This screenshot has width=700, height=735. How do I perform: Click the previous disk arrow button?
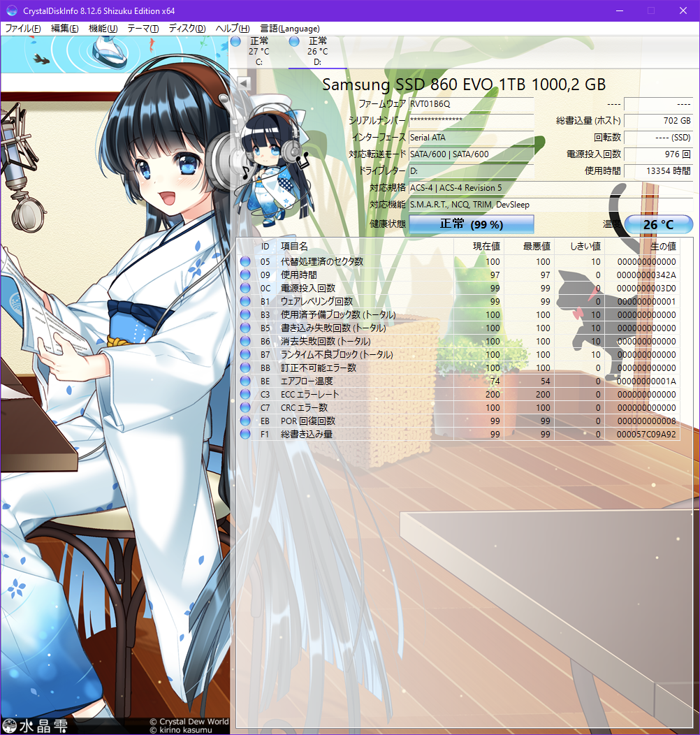pos(244,83)
